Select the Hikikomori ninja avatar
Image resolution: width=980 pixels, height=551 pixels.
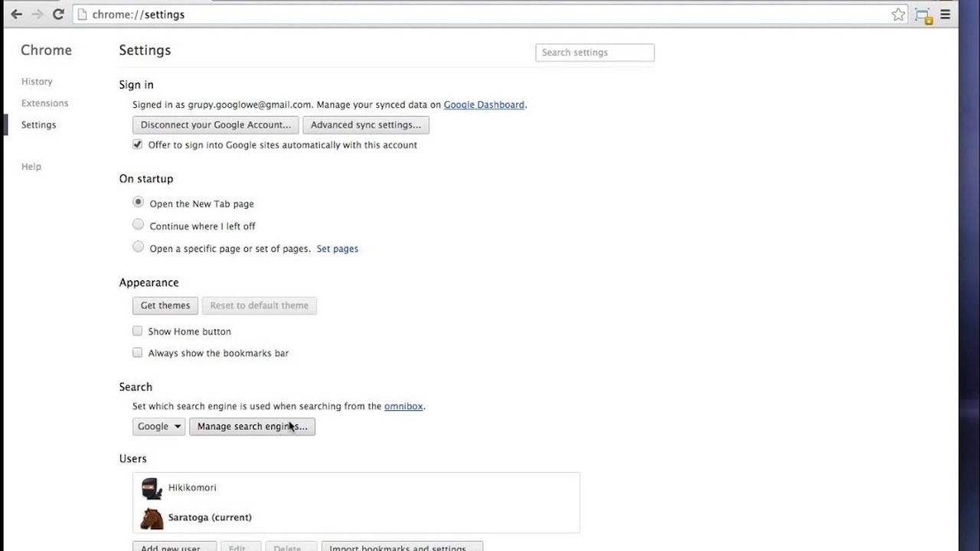[152, 488]
